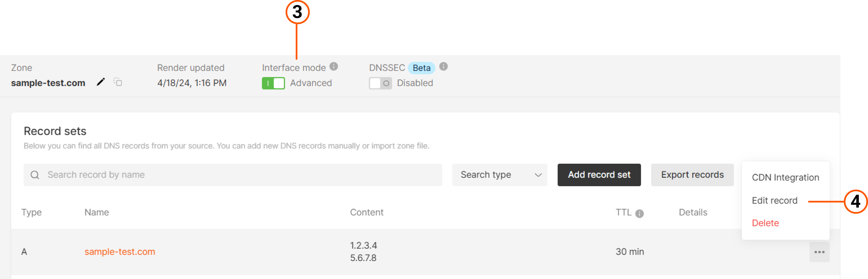Click the magnifier icon in the search bar
The image size is (868, 279).
(35, 175)
